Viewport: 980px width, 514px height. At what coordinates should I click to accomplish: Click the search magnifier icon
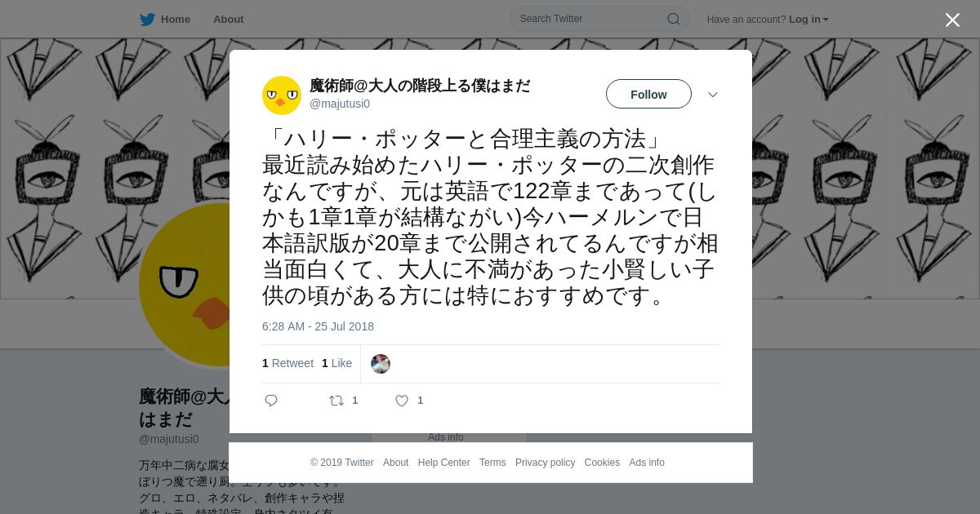point(673,19)
